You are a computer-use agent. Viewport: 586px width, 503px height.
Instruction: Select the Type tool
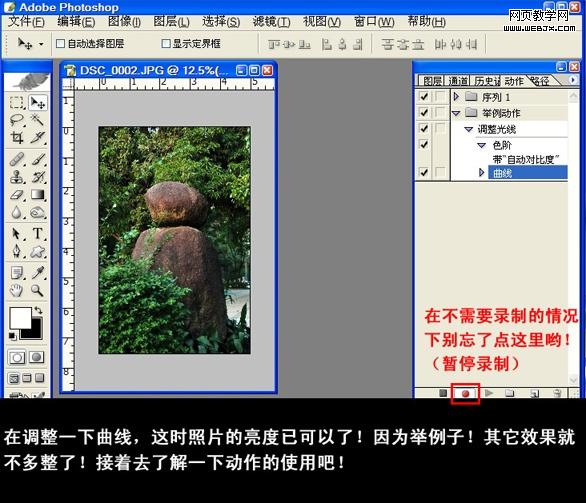pyautogui.click(x=38, y=234)
